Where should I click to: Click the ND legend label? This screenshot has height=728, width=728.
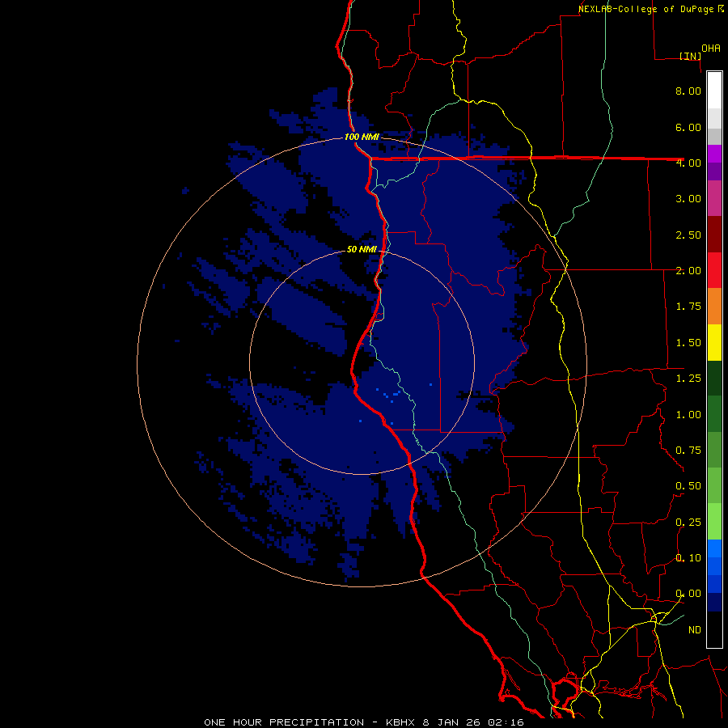pos(695,630)
